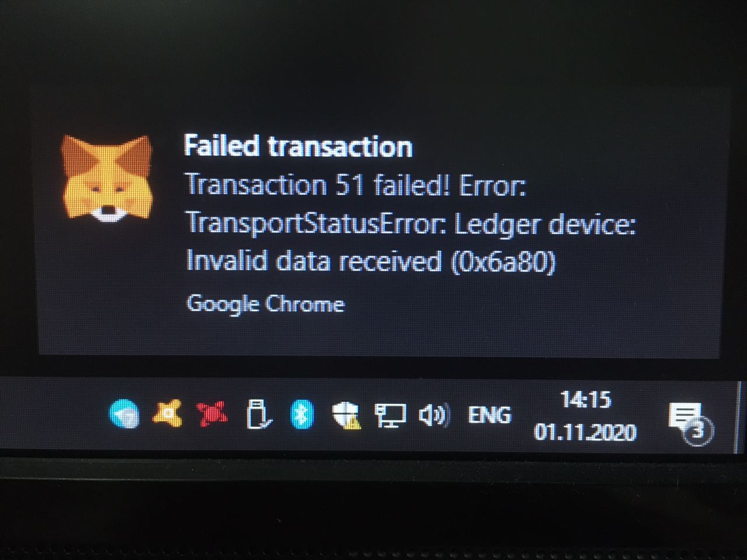Open the volume speaker icon
Viewport: 747px width, 560px height.
pyautogui.click(x=434, y=415)
